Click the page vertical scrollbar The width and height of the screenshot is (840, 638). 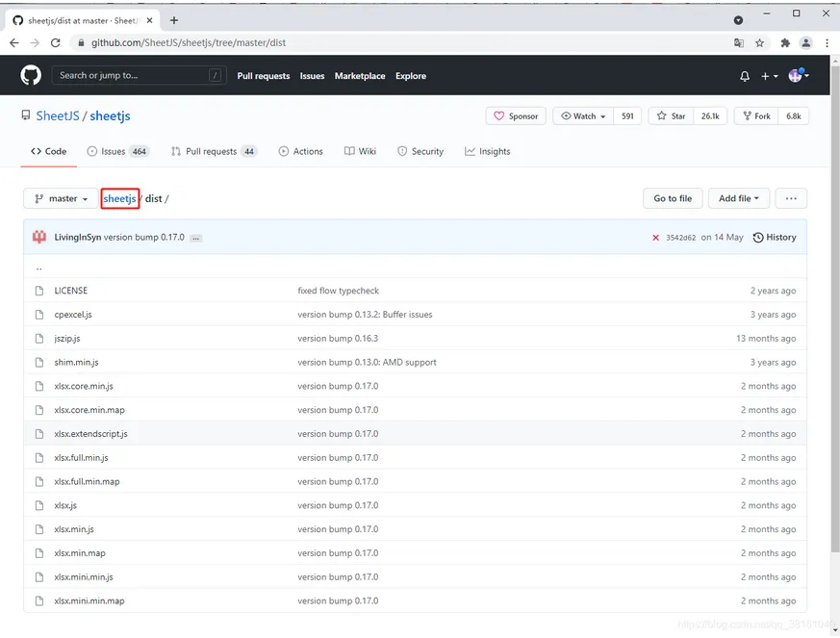tap(834, 309)
